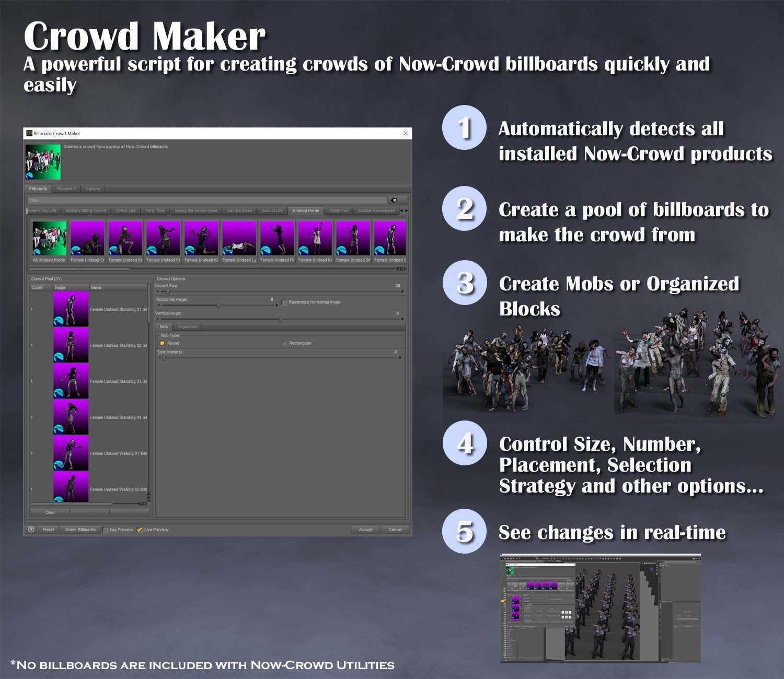Open the Options tab
The height and width of the screenshot is (679, 784).
tap(93, 189)
